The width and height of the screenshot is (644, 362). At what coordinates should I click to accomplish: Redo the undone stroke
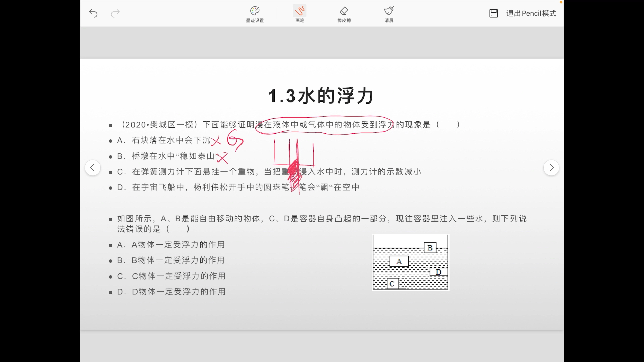[x=115, y=13]
